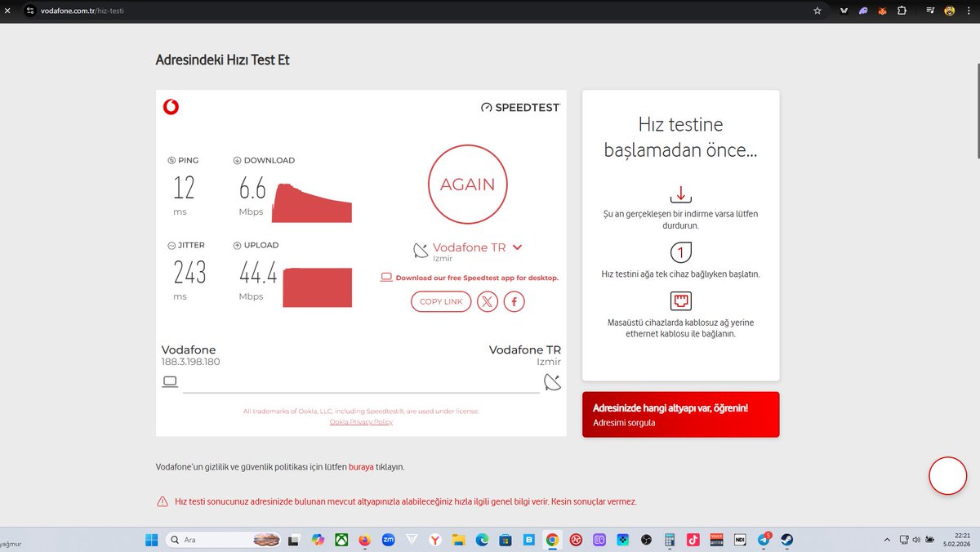Open Firefox from the taskbar

[364, 540]
